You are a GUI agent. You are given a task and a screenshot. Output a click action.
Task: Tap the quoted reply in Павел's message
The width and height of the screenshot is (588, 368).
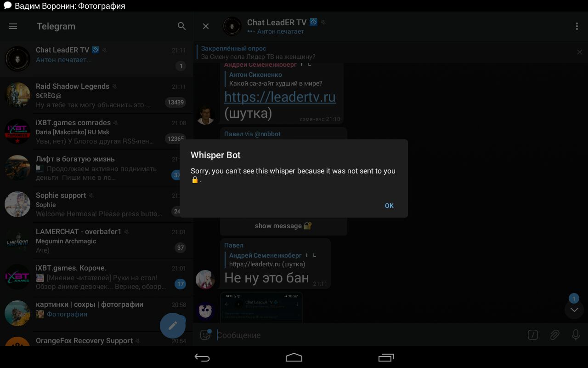click(x=271, y=260)
